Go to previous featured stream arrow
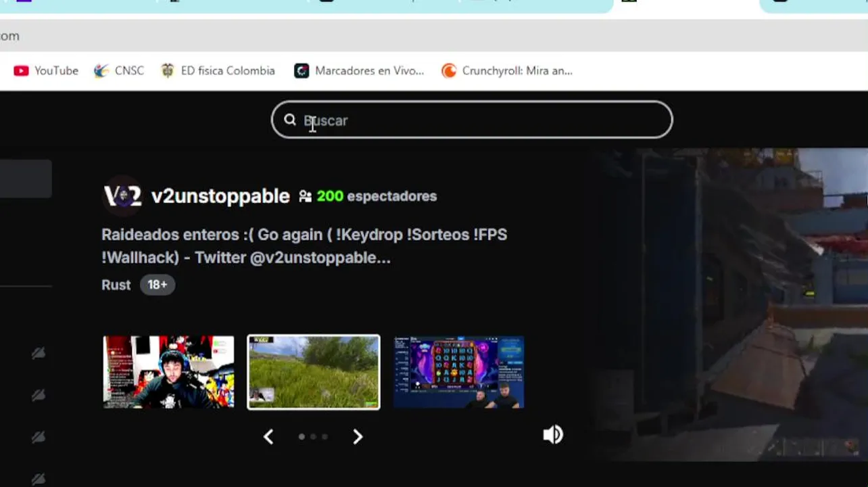868x487 pixels. [x=268, y=437]
